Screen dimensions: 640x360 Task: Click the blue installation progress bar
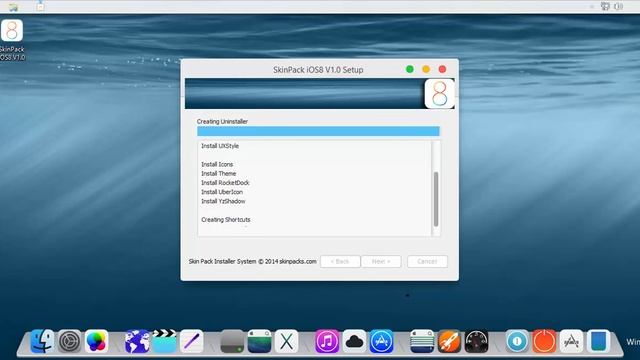click(318, 131)
